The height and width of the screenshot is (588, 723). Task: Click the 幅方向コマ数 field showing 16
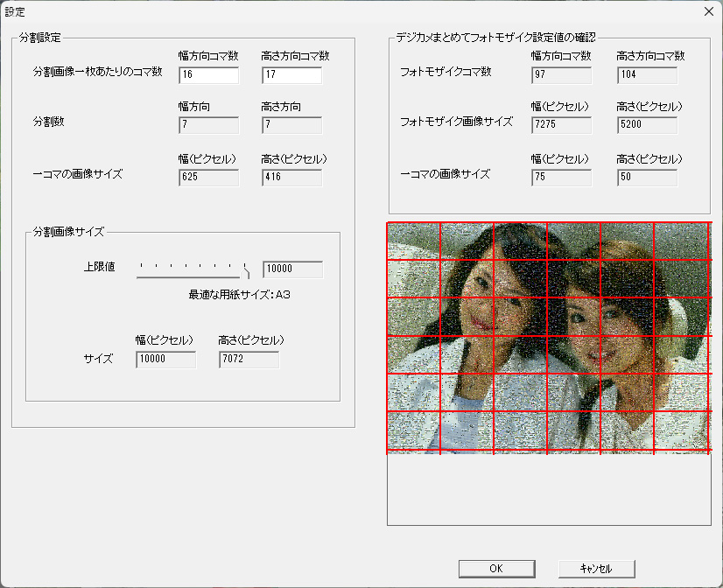(208, 75)
